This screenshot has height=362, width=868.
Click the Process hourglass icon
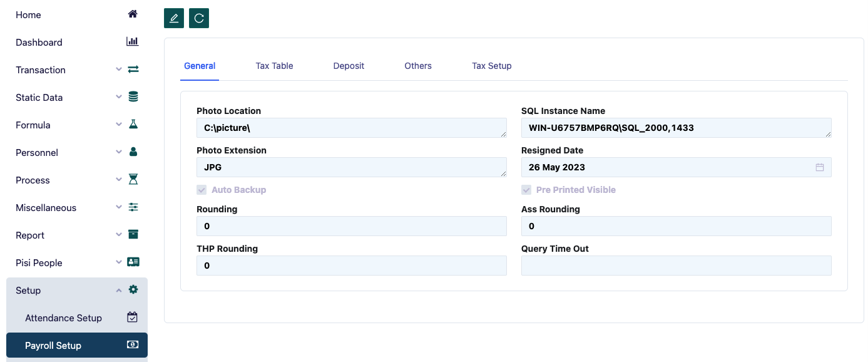tap(133, 180)
